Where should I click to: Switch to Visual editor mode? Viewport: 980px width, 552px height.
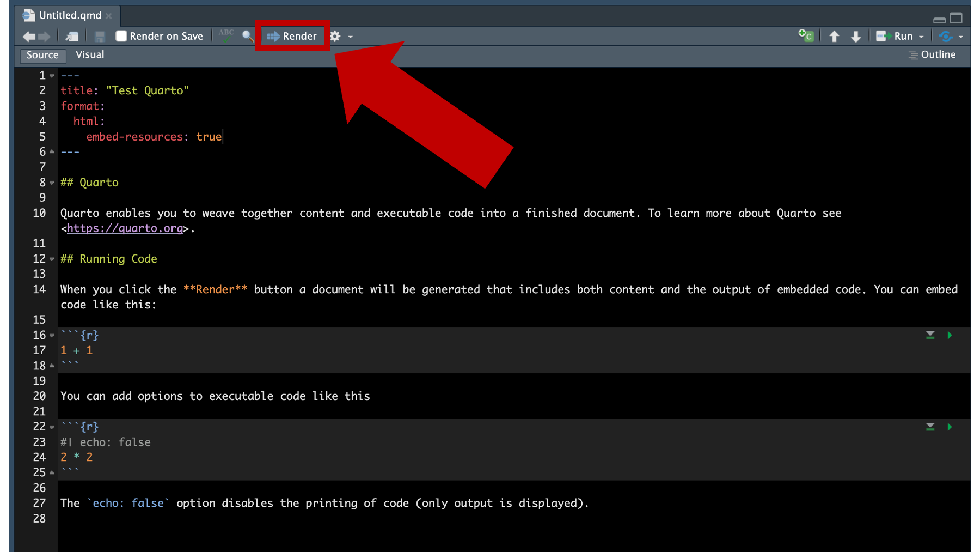[90, 54]
